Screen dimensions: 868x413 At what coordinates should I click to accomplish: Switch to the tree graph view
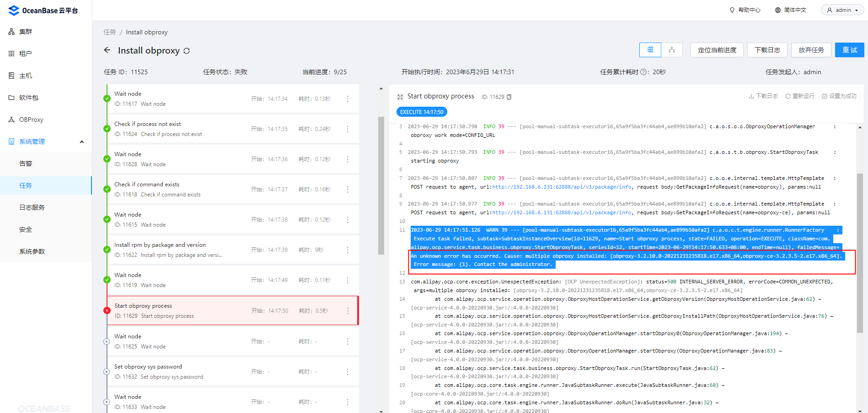coord(672,50)
